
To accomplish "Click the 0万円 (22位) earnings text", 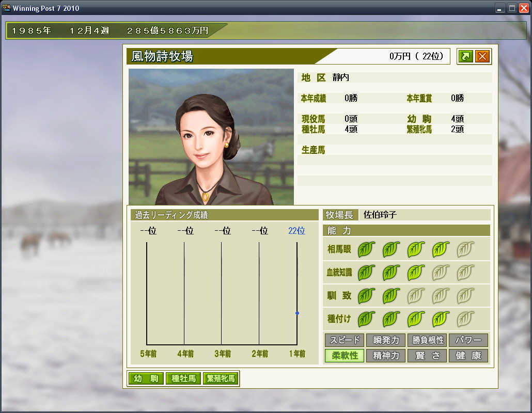I will 416,56.
